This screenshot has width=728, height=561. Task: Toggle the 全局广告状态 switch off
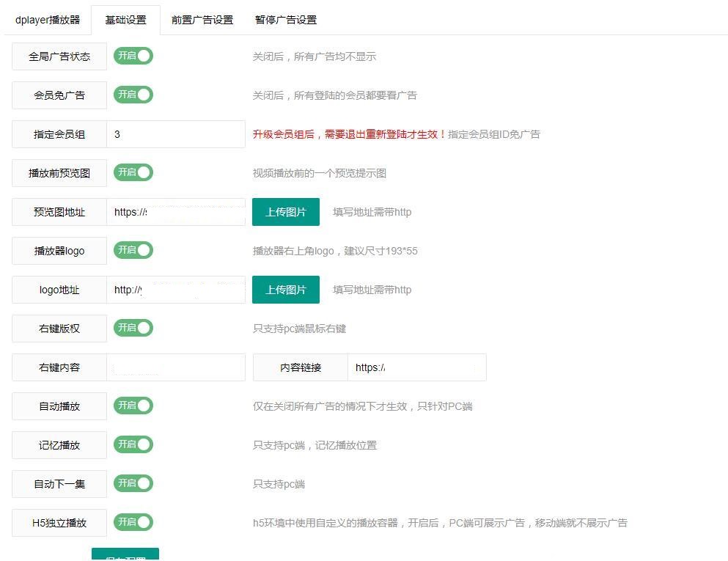pyautogui.click(x=133, y=56)
